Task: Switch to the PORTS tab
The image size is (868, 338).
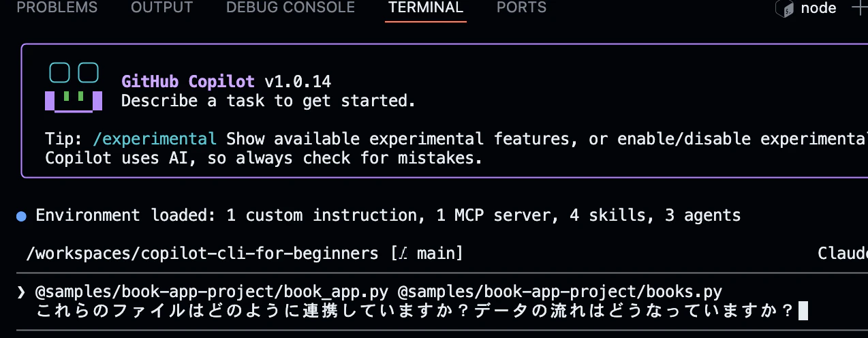Action: [x=521, y=8]
